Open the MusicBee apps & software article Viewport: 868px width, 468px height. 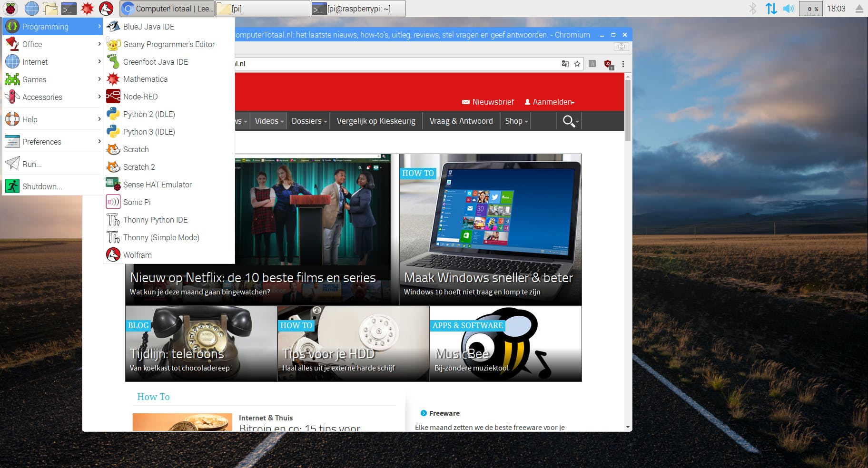point(506,344)
